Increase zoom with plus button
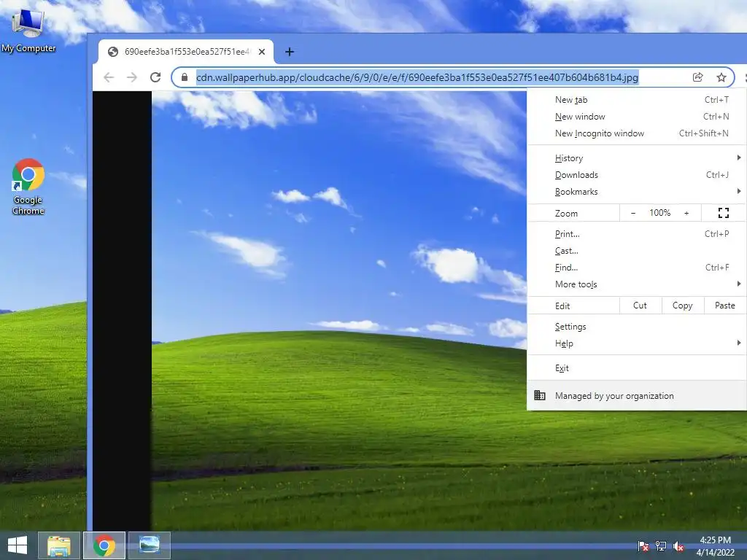Viewport: 747px width, 560px height. tap(686, 213)
